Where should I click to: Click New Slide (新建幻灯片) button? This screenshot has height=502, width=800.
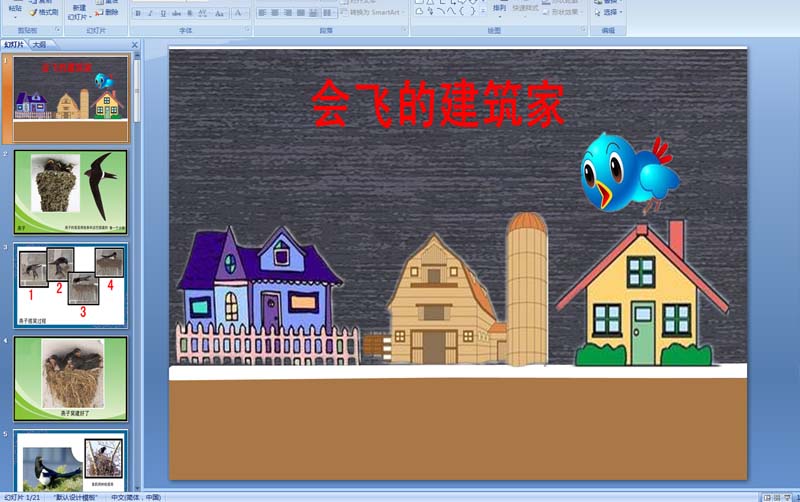pyautogui.click(x=79, y=12)
